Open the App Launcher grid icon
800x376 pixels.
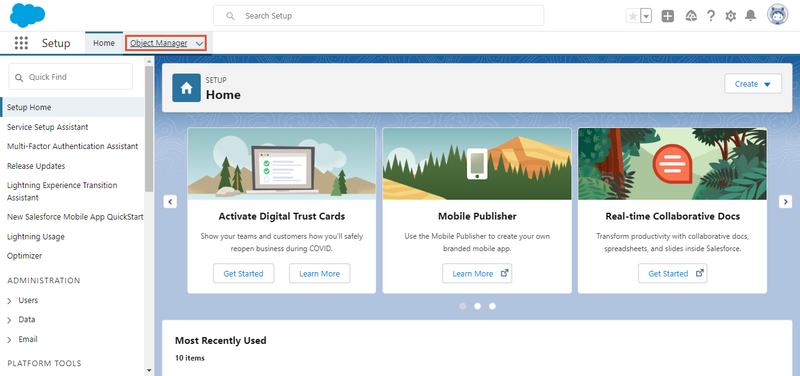pyautogui.click(x=21, y=43)
